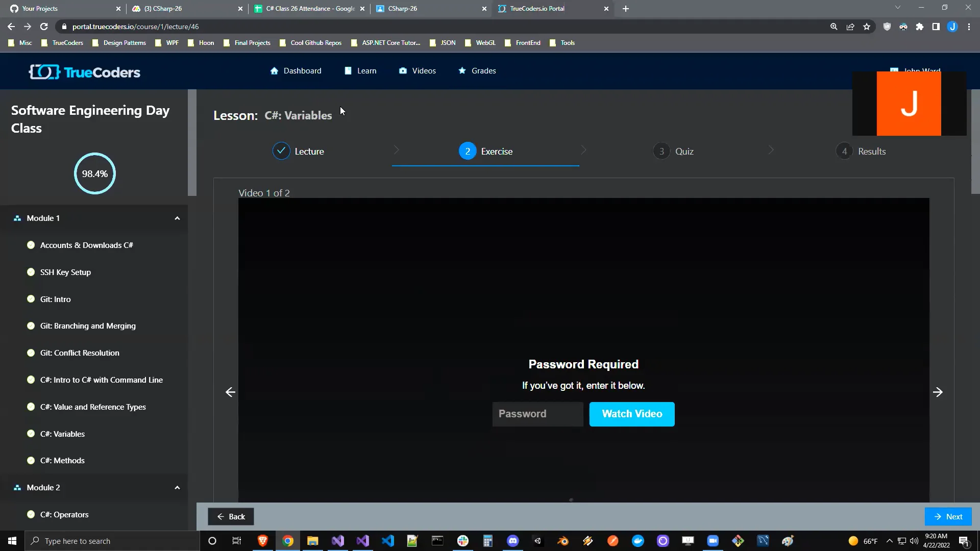Viewport: 980px width, 551px height.
Task: Open Git: Conflict Resolution lesson
Action: [x=80, y=353]
